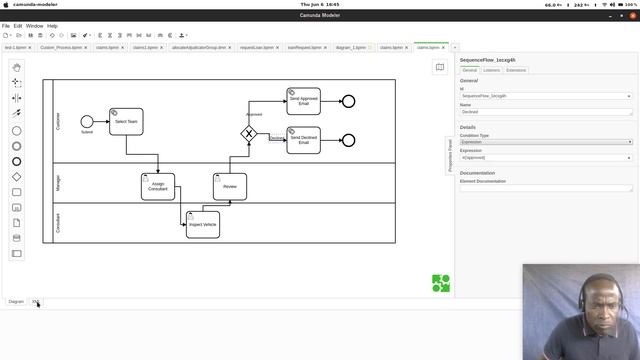Image resolution: width=640 pixels, height=360 pixels.
Task: Open the Window menu
Action: tap(35, 26)
